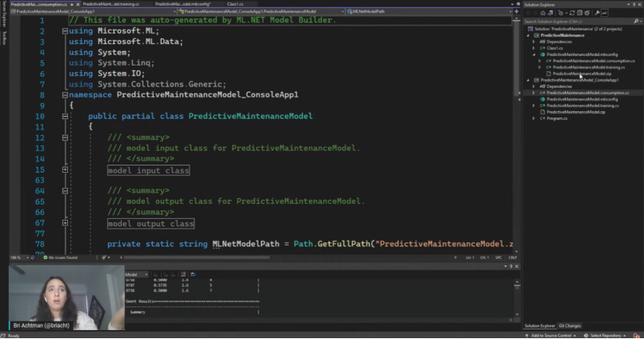Image resolution: width=644 pixels, height=339 pixels.
Task: Click Select Repository in status bar
Action: pyautogui.click(x=604, y=335)
